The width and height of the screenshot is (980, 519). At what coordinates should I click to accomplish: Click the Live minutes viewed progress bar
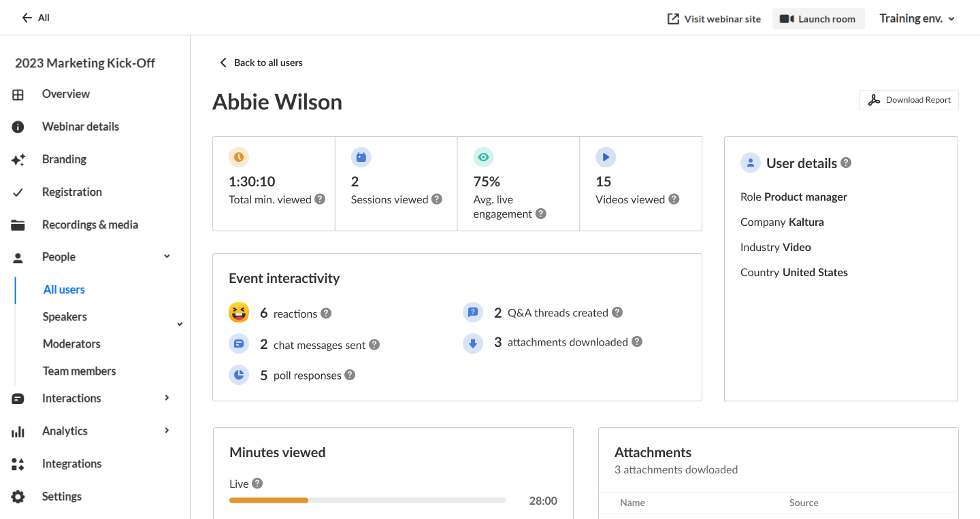click(367, 501)
